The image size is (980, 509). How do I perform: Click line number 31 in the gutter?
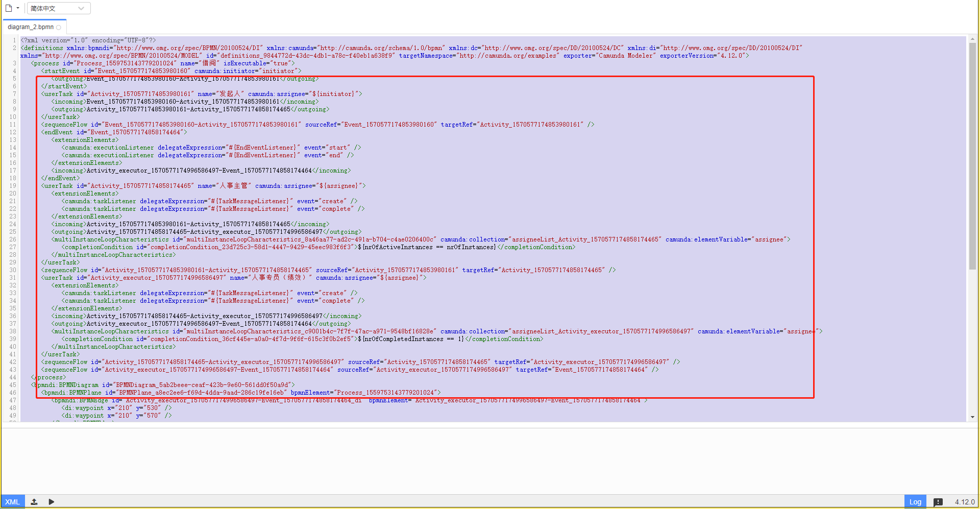click(13, 278)
